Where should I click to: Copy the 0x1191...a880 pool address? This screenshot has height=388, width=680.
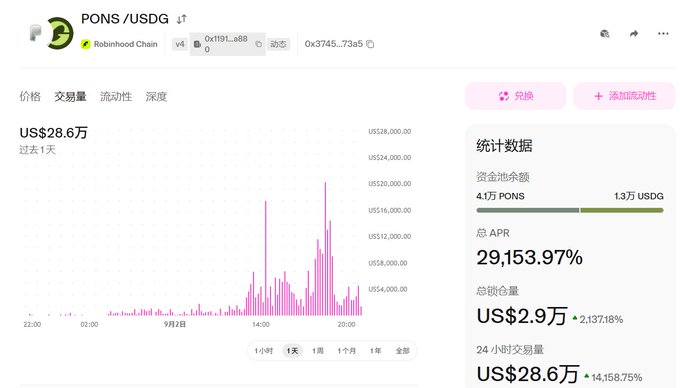[x=258, y=44]
